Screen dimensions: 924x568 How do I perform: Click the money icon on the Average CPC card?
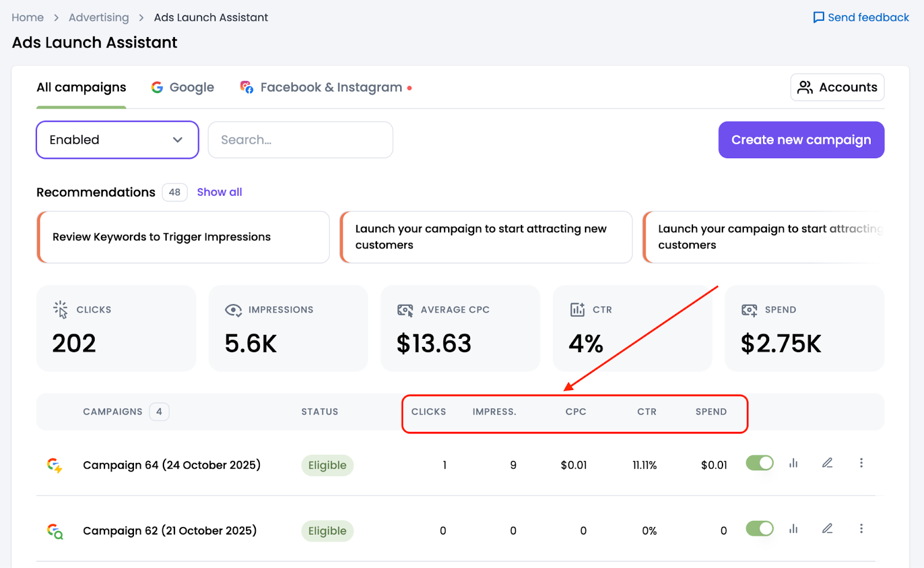coord(406,310)
